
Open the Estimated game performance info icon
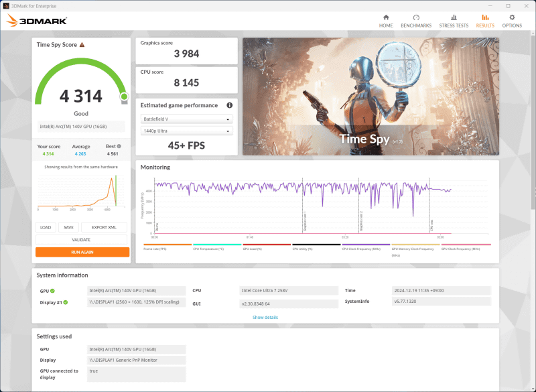tap(230, 105)
